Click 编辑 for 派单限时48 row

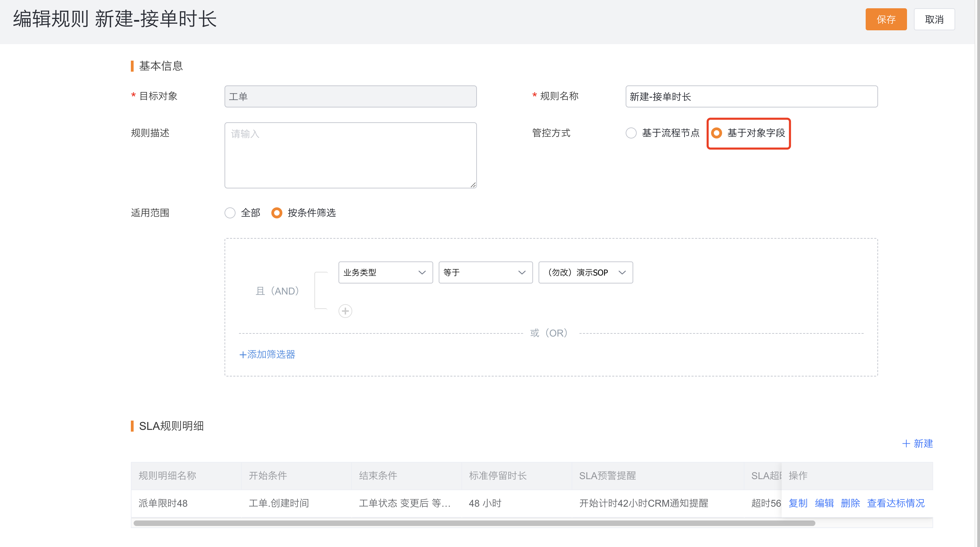[824, 503]
